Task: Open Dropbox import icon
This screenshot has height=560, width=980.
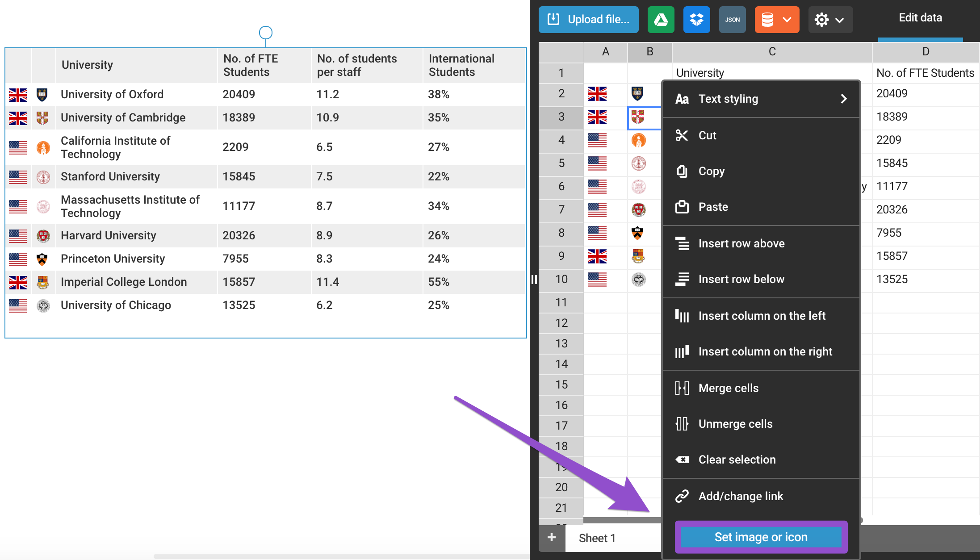Action: (x=697, y=20)
